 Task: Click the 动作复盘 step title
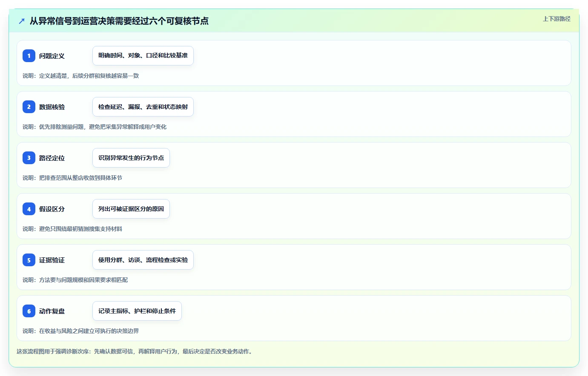52,311
